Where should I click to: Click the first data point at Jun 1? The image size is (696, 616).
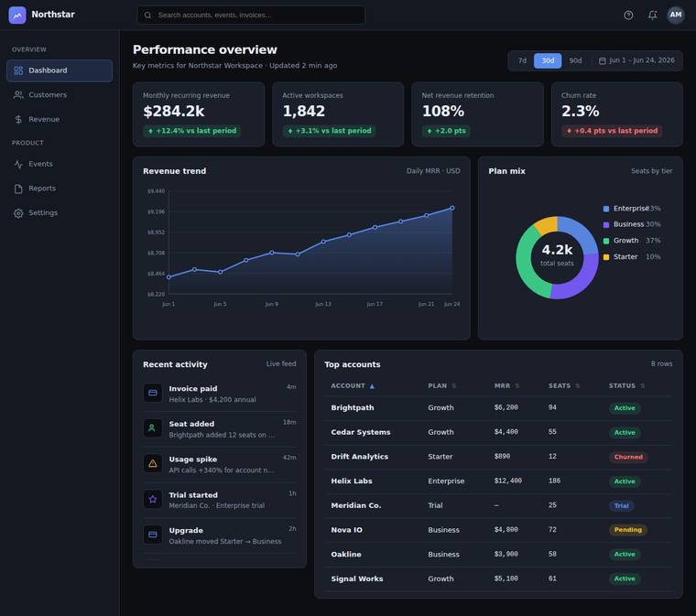pos(169,277)
